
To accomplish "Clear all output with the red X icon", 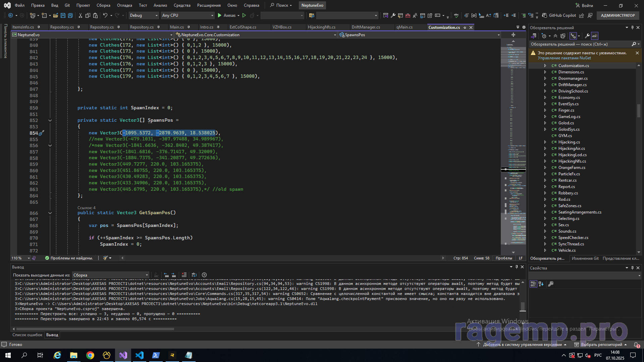I will (x=184, y=275).
